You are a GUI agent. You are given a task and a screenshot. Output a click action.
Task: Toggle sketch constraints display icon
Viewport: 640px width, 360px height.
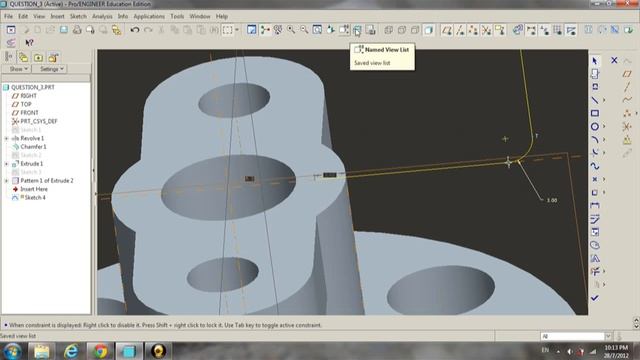pyautogui.click(x=544, y=30)
